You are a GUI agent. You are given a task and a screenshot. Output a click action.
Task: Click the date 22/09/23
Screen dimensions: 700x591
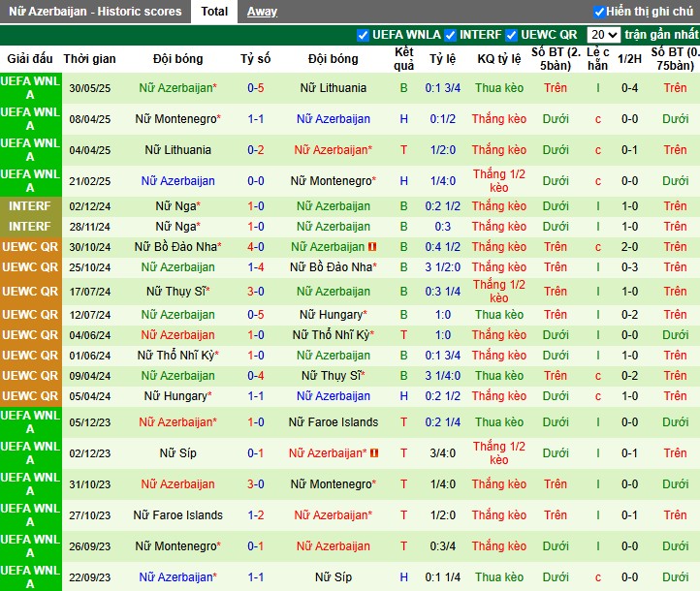click(x=89, y=577)
